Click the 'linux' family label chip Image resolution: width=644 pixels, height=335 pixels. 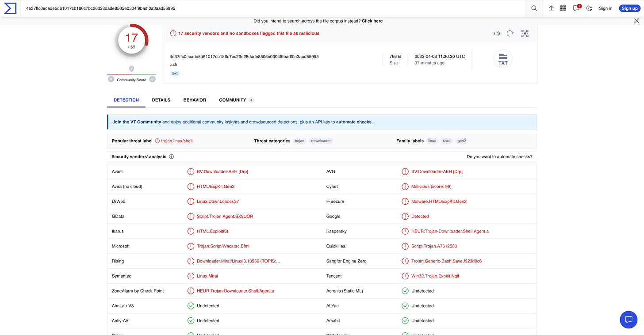tap(432, 141)
